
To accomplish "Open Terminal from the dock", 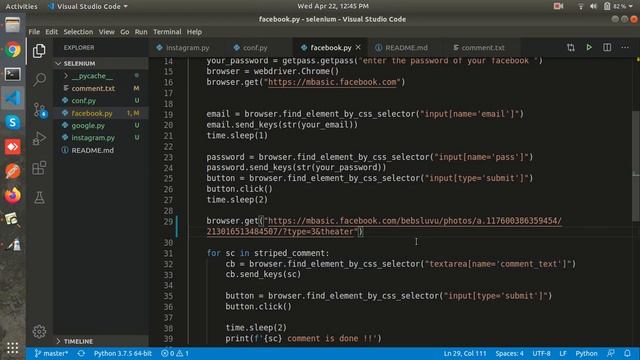I will [13, 74].
